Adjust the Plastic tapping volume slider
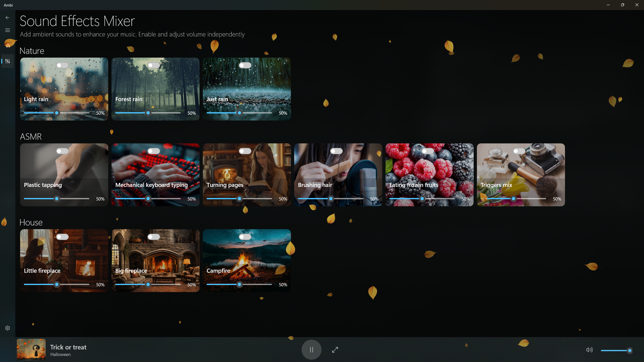The image size is (644, 362). (56, 198)
